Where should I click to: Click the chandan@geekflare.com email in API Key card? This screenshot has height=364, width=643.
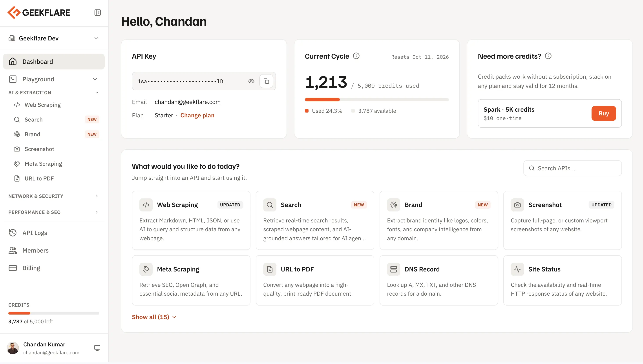point(188,102)
